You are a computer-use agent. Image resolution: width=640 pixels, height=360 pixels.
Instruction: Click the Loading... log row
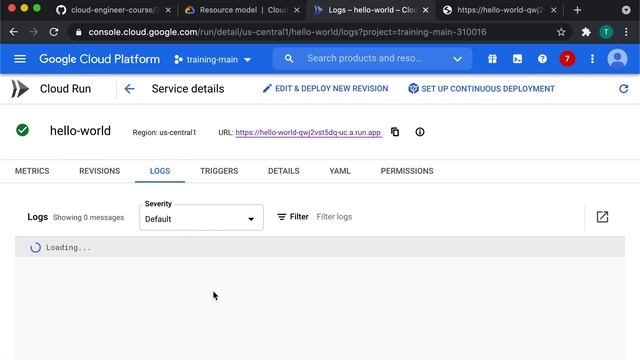(320, 247)
